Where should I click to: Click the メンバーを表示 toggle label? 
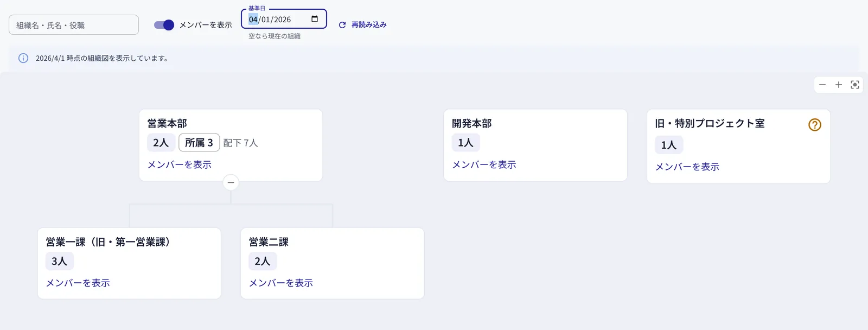click(x=206, y=25)
